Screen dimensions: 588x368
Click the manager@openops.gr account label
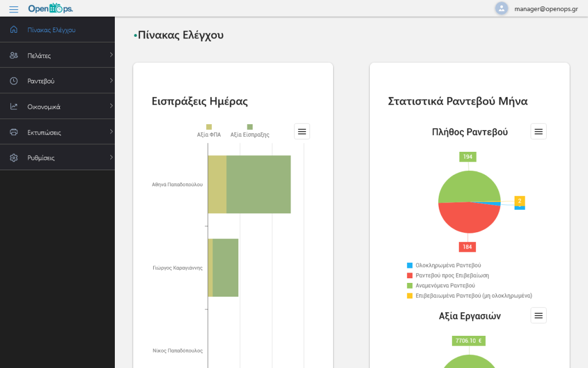pos(546,9)
